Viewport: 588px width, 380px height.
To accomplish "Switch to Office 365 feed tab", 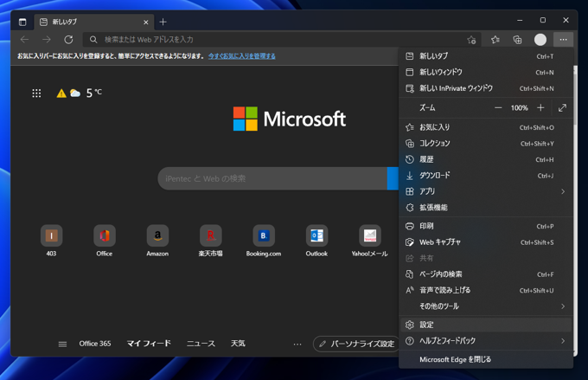I will point(95,344).
